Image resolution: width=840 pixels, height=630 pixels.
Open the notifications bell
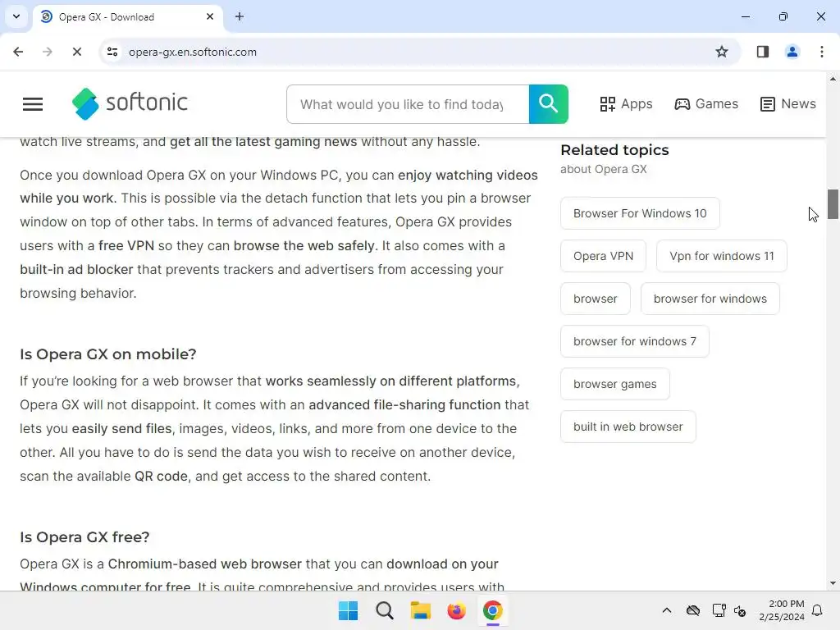[x=818, y=610]
